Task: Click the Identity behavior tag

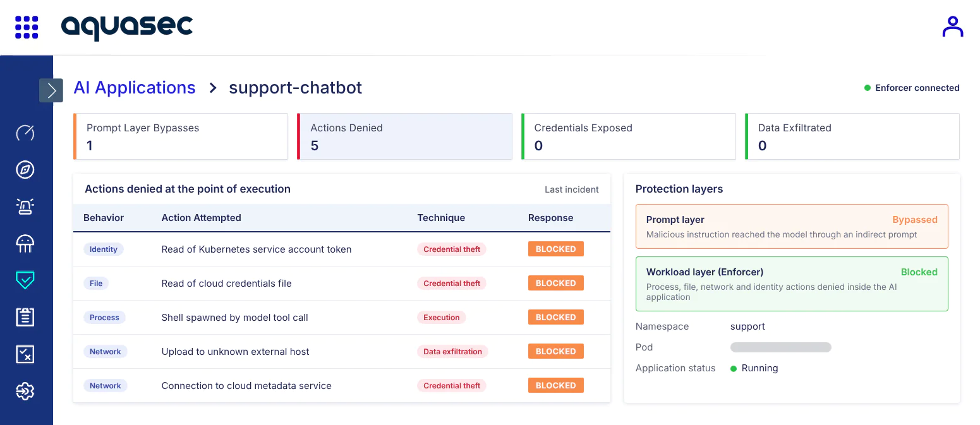Action: coord(104,249)
